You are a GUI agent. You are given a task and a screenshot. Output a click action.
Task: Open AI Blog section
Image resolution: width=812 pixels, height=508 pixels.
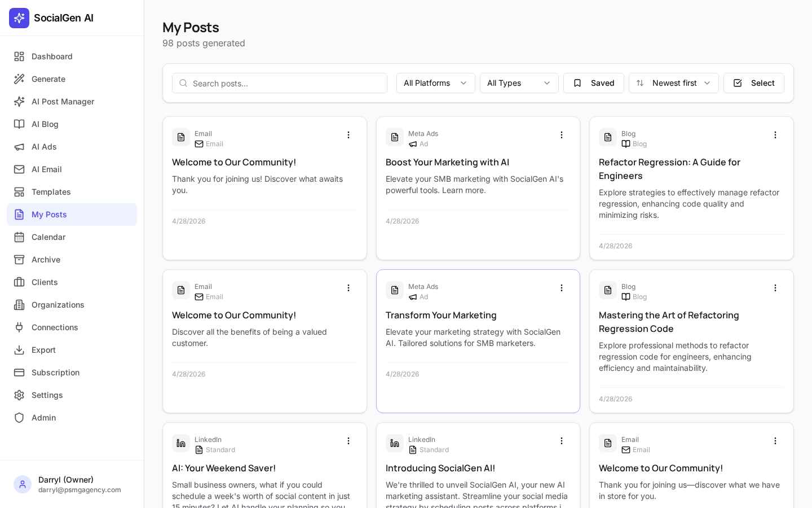pyautogui.click(x=72, y=124)
